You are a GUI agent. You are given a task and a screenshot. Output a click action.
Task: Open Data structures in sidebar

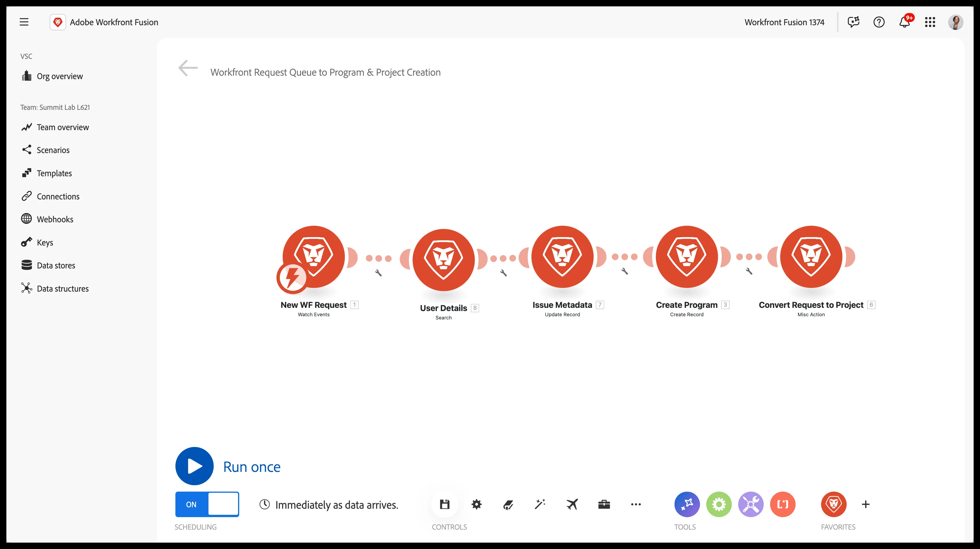(55, 288)
